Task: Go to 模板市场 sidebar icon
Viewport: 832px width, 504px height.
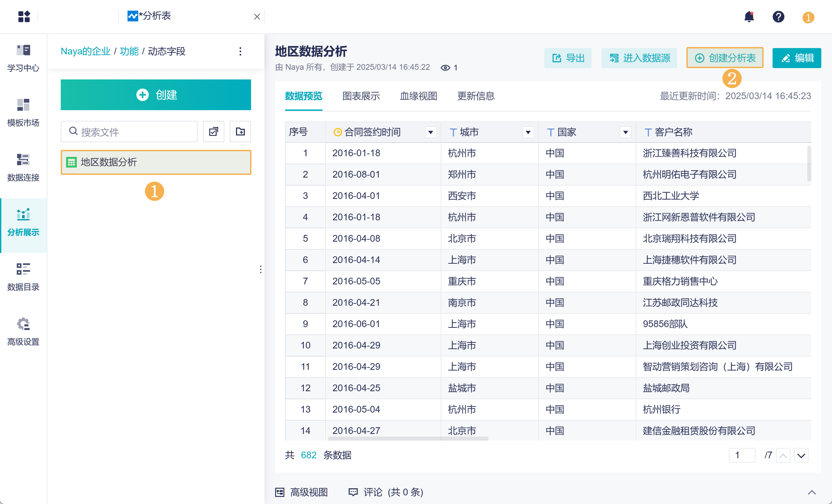Action: click(x=23, y=113)
